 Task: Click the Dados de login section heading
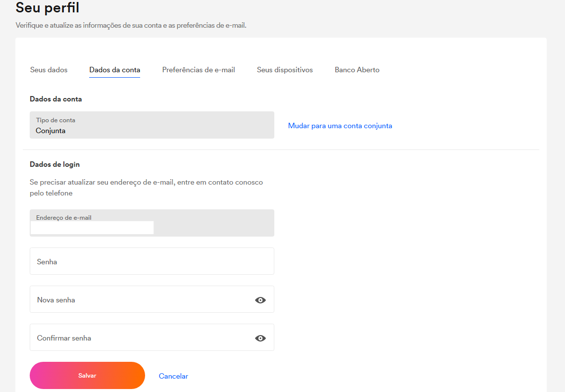pos(54,164)
